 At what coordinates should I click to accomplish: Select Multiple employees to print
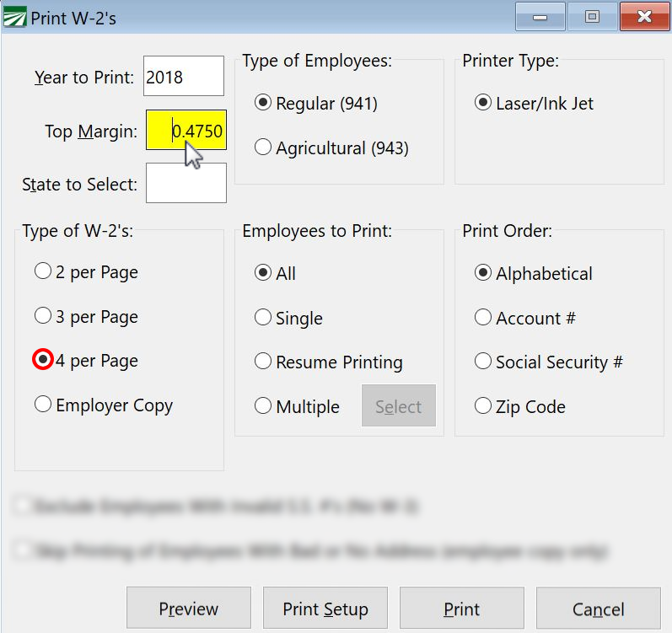[263, 406]
